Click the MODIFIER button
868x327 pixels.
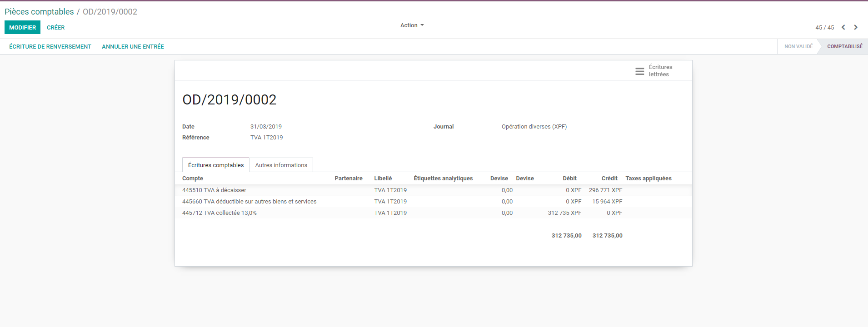[x=22, y=28]
